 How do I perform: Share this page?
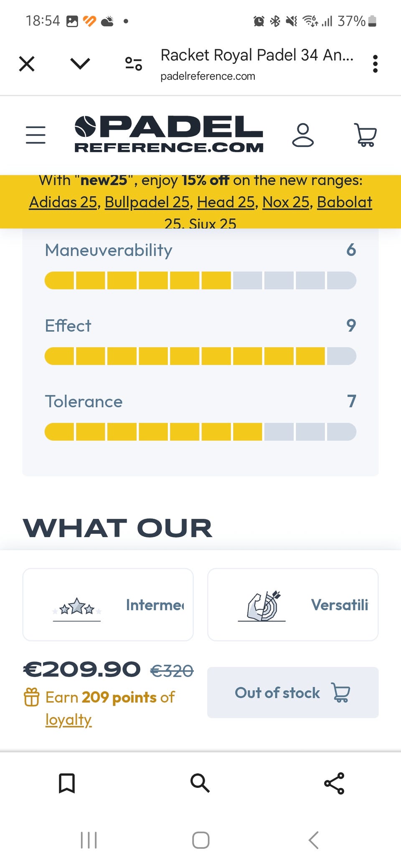[334, 783]
